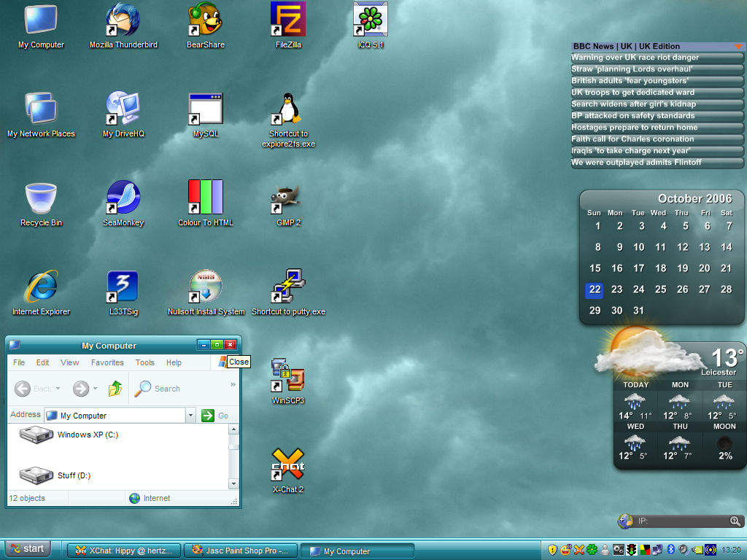747x560 pixels.
Task: Click the My Computer Address field
Action: tap(115, 416)
